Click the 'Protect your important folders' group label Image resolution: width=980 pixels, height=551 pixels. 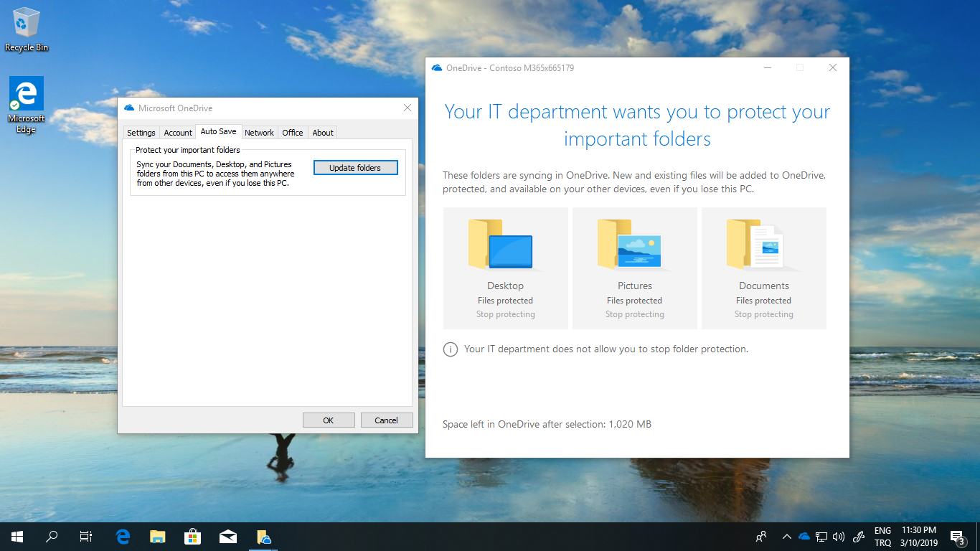188,150
